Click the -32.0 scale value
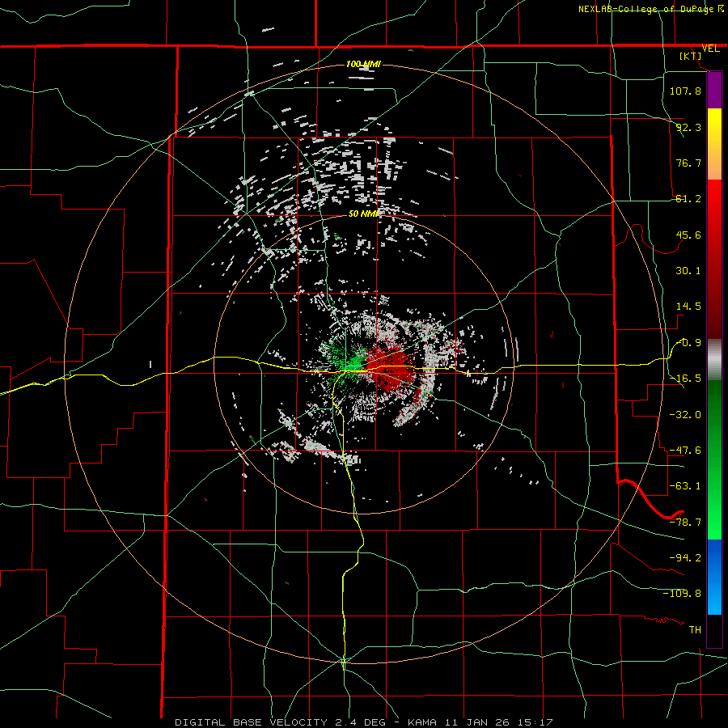The image size is (728, 728). [685, 414]
